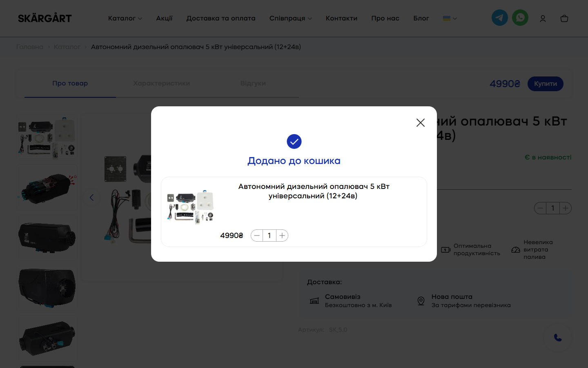Open WhatsApp chat icon

click(520, 18)
